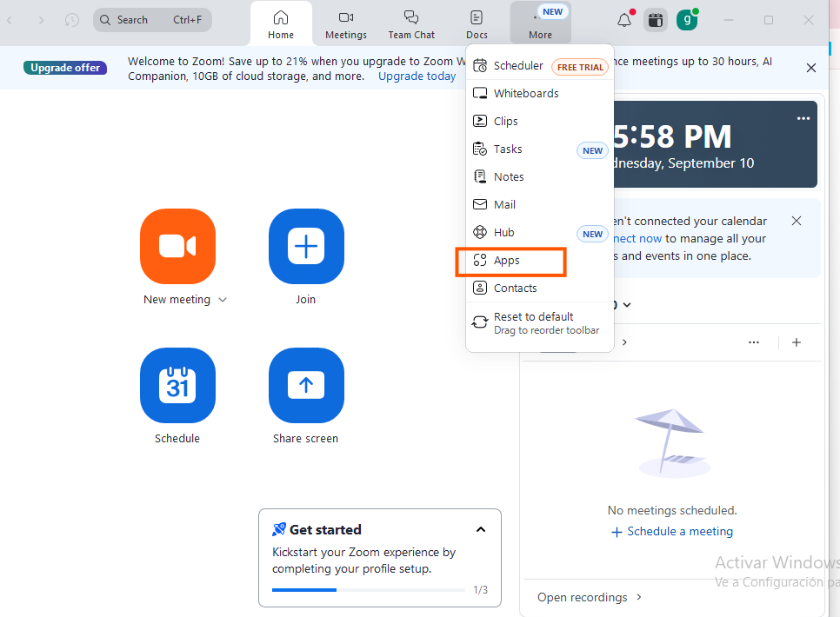The height and width of the screenshot is (617, 840).
Task: Click the Join meeting plus icon
Action: coord(306,247)
